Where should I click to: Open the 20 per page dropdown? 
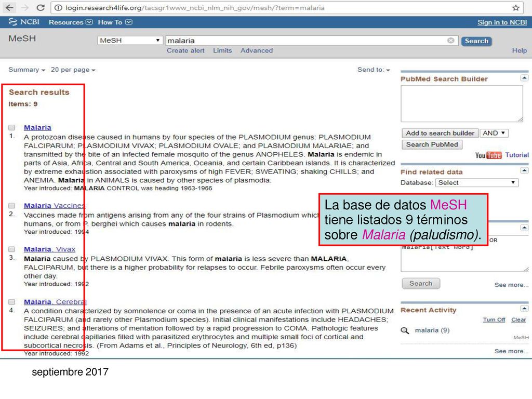coord(73,70)
